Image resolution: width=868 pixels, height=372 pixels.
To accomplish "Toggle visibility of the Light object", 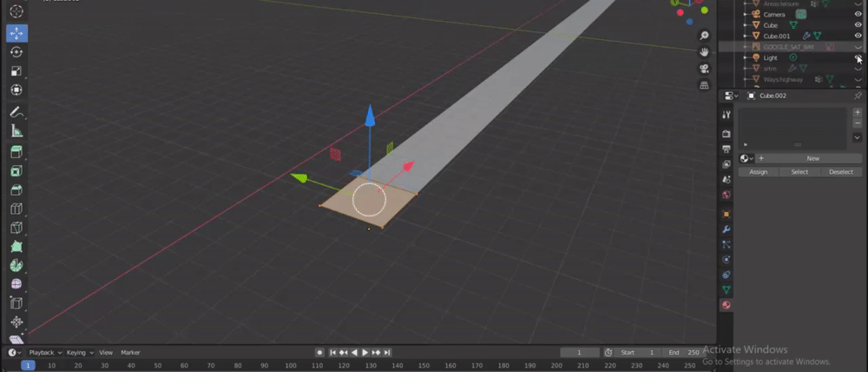I will coord(858,57).
